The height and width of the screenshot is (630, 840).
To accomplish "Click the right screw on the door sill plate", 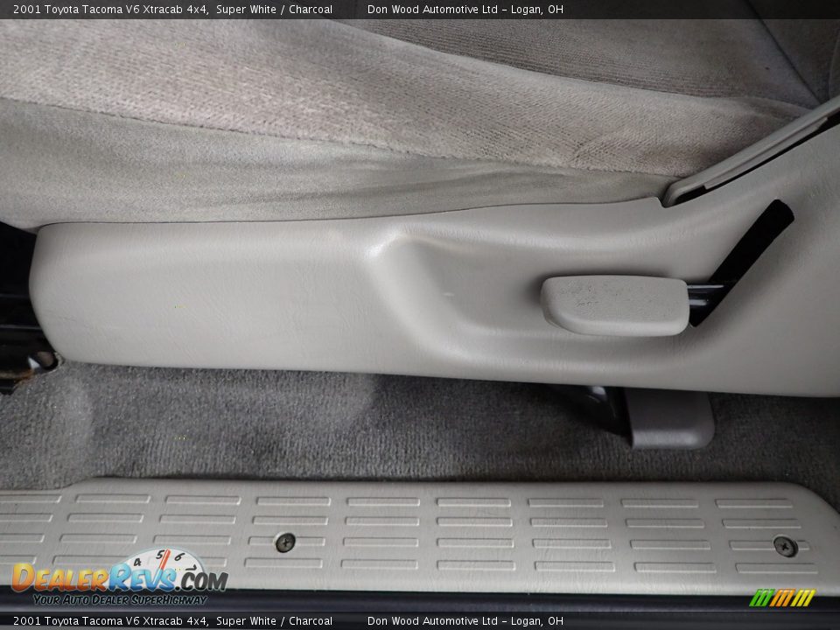I will (785, 547).
